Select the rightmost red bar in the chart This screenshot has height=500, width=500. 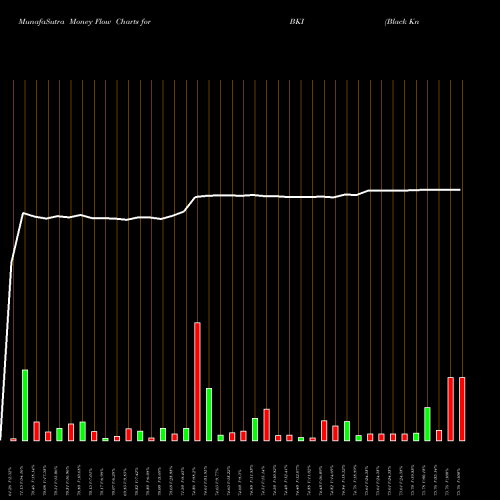pyautogui.click(x=462, y=409)
